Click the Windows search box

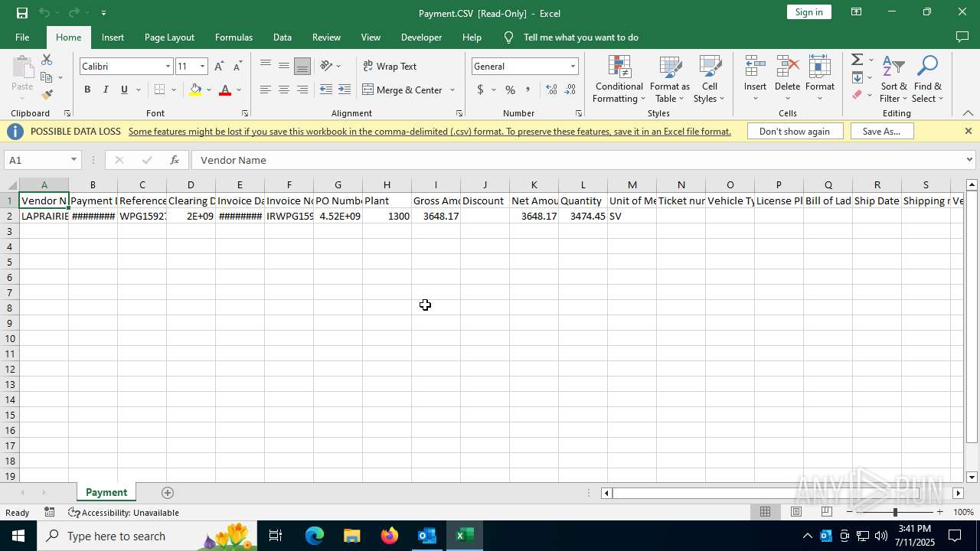point(146,536)
